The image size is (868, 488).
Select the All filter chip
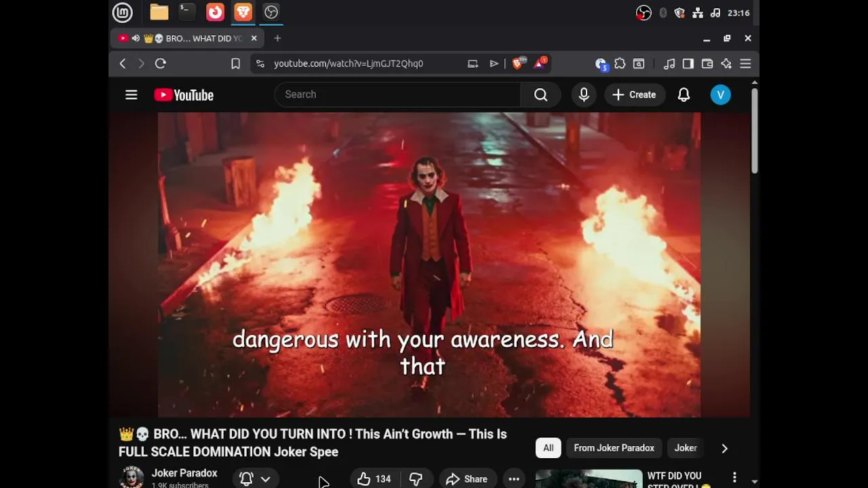click(548, 448)
